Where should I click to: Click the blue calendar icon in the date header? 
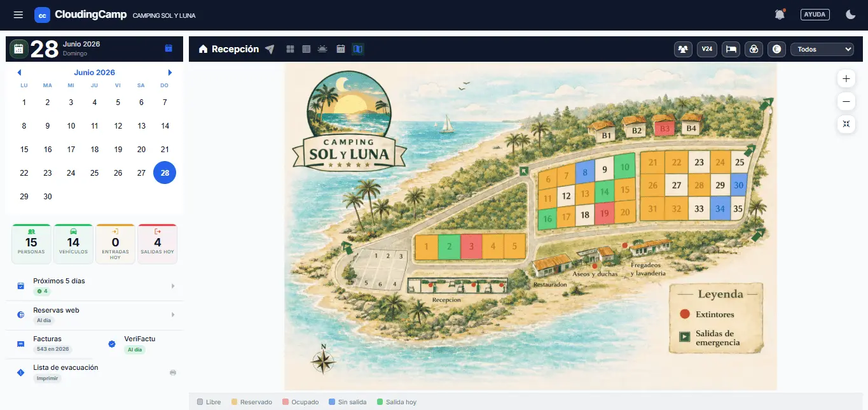169,48
